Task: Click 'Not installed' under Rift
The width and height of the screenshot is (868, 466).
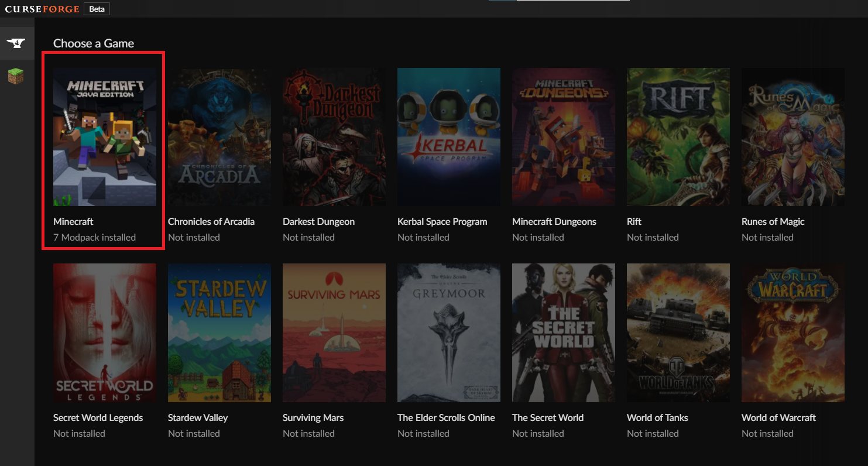Action: click(653, 237)
